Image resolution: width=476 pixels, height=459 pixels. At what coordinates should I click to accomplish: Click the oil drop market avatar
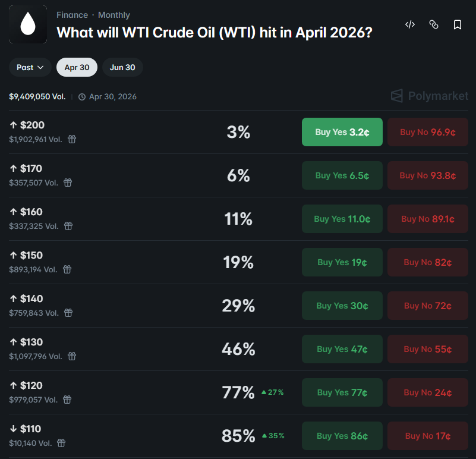pyautogui.click(x=28, y=25)
